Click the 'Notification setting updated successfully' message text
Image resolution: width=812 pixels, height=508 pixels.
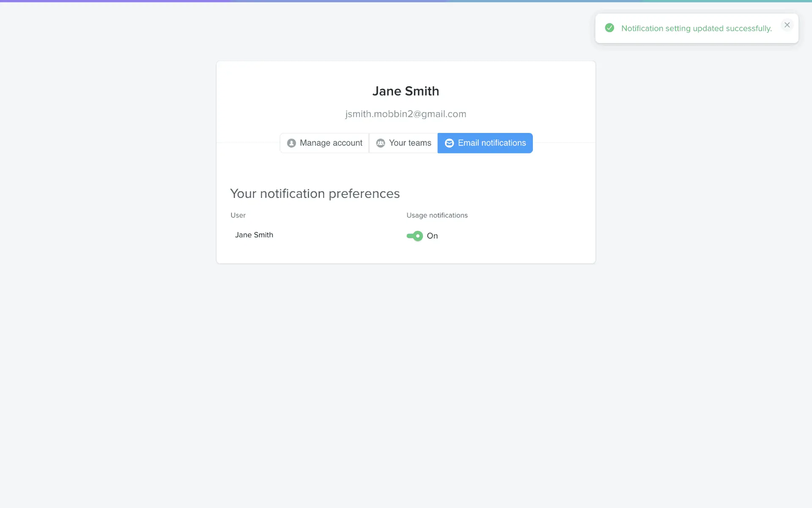click(x=696, y=28)
